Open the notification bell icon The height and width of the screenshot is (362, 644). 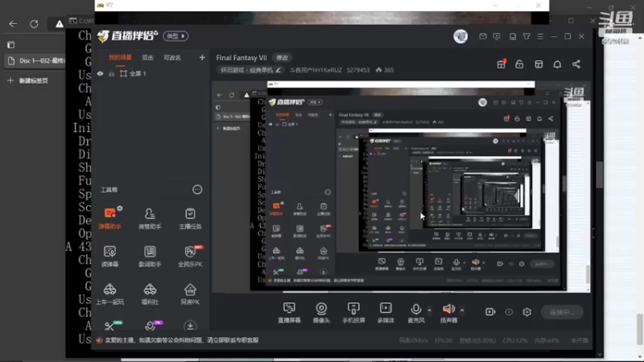(x=557, y=64)
